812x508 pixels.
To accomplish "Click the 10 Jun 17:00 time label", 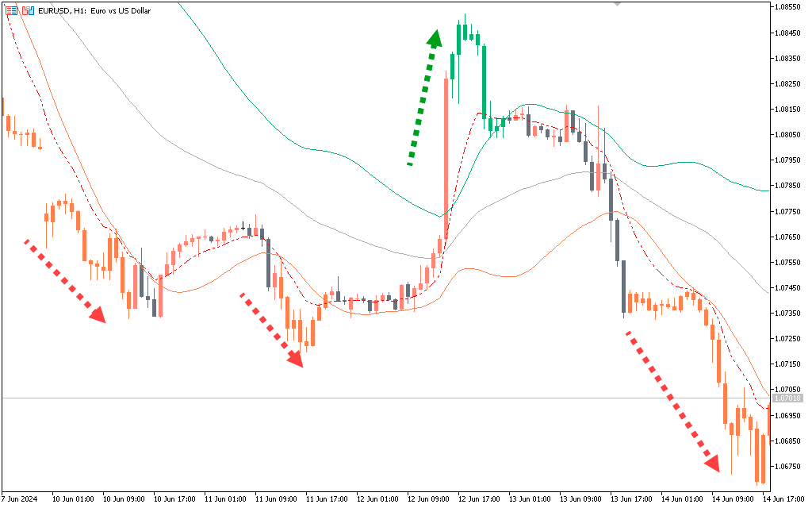I will click(174, 499).
